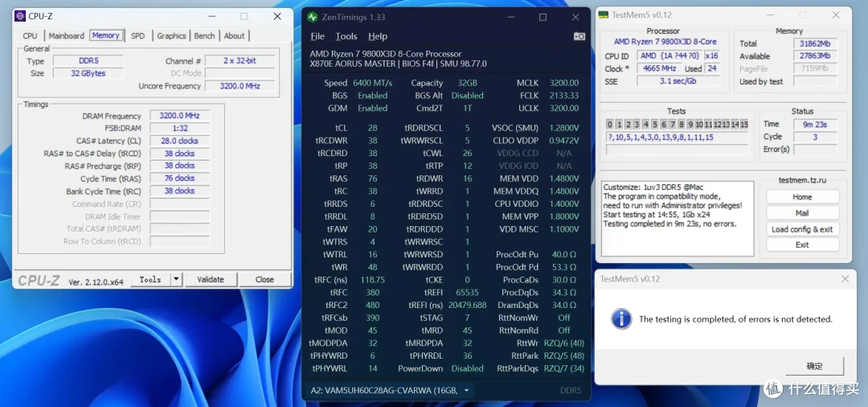Click the tRFC (ns) 118.75 value
Screen dimensions: 868x407
click(x=373, y=280)
